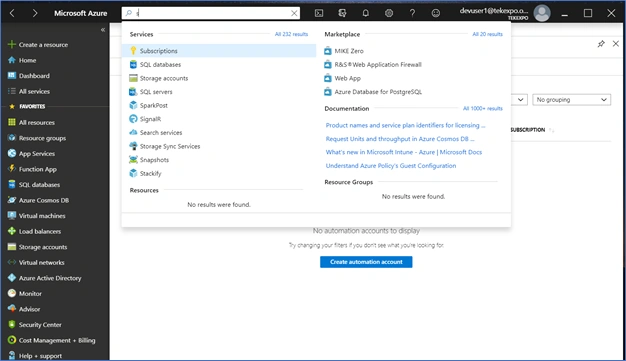Open Storage accounts icon in the sidebar
Image resolution: width=626 pixels, height=361 pixels.
(x=12, y=247)
